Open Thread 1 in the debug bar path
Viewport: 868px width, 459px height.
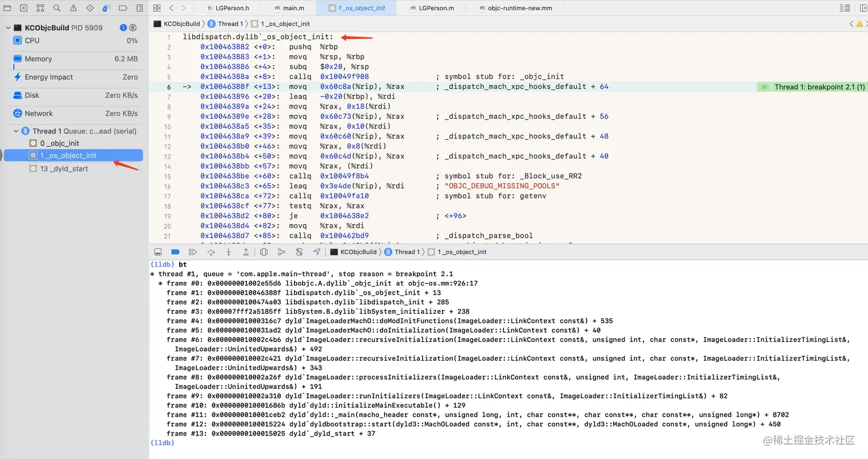[402, 252]
